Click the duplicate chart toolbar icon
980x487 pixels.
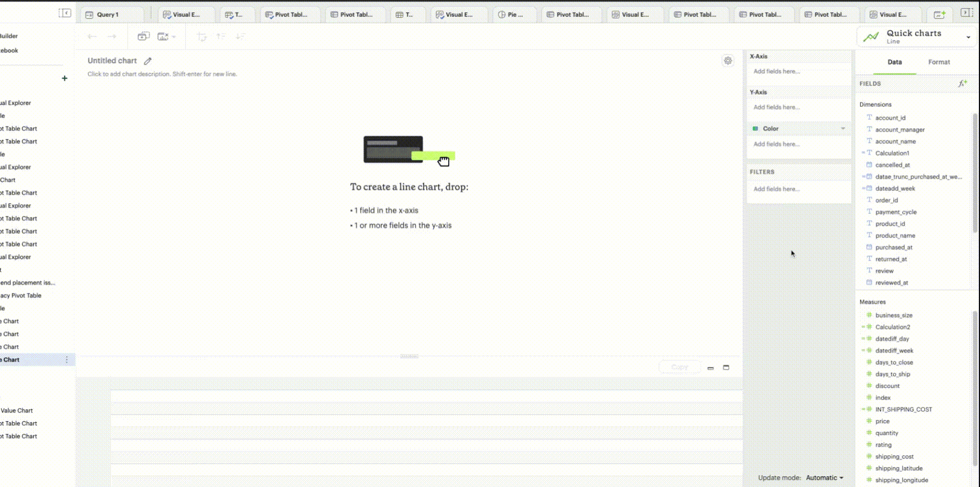coord(143,36)
